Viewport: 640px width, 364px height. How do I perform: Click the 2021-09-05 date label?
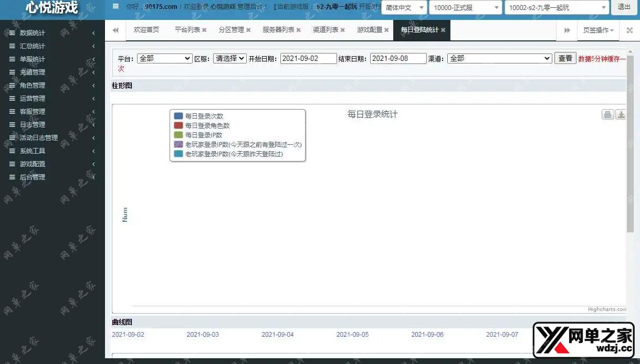tap(353, 335)
